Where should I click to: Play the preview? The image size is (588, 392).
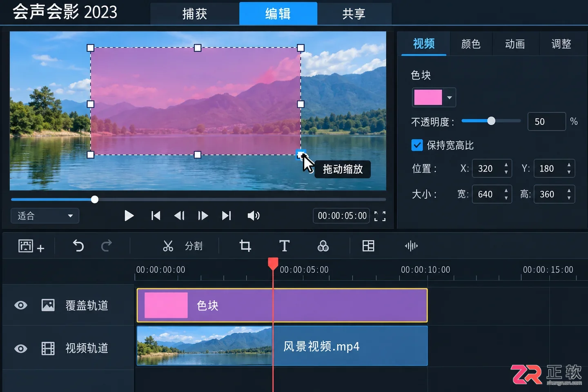129,216
